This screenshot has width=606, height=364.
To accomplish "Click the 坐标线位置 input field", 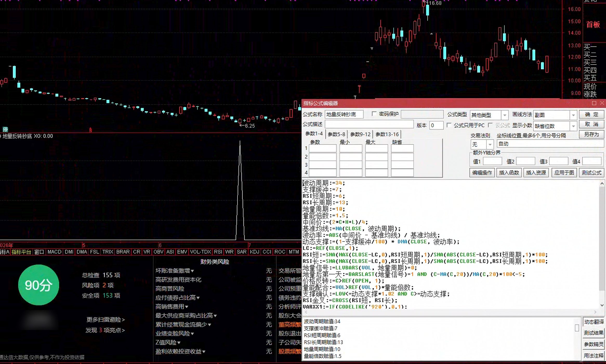I will tap(550, 144).
